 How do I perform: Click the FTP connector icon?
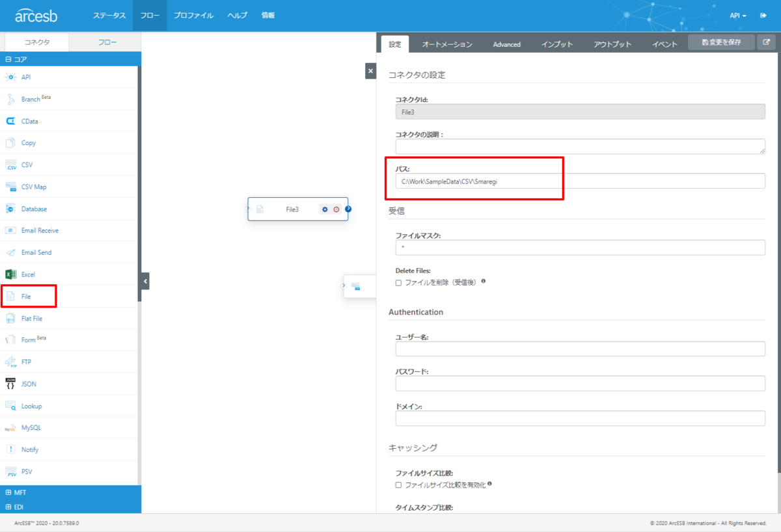[x=10, y=362]
